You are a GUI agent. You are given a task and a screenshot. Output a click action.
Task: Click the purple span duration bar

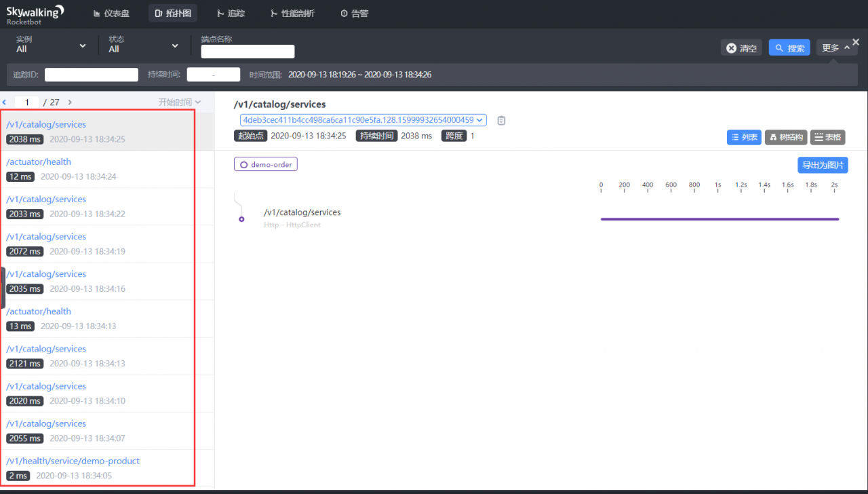coord(719,219)
